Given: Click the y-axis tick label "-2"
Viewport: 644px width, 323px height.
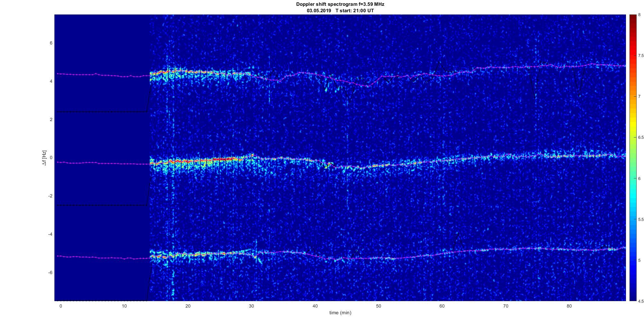Looking at the screenshot, I should (50, 196).
